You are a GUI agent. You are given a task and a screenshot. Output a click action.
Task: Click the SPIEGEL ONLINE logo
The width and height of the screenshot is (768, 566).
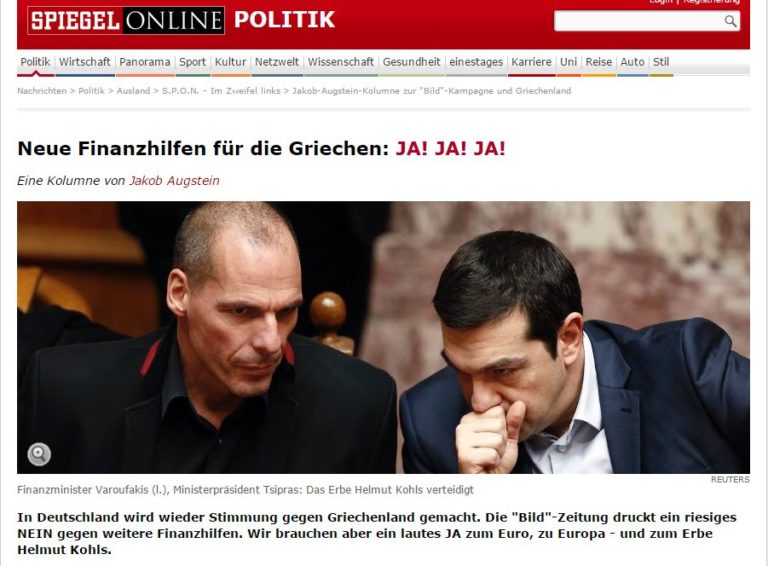pyautogui.click(x=126, y=21)
